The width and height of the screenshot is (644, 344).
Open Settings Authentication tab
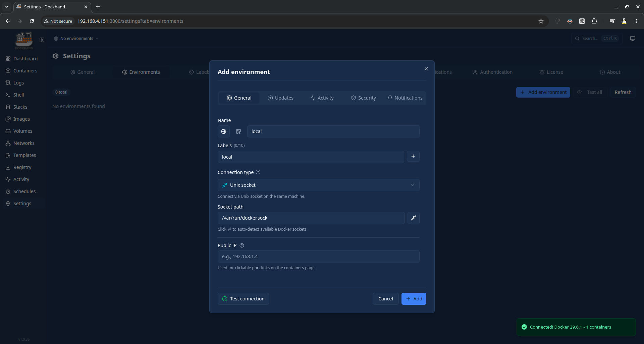point(493,72)
